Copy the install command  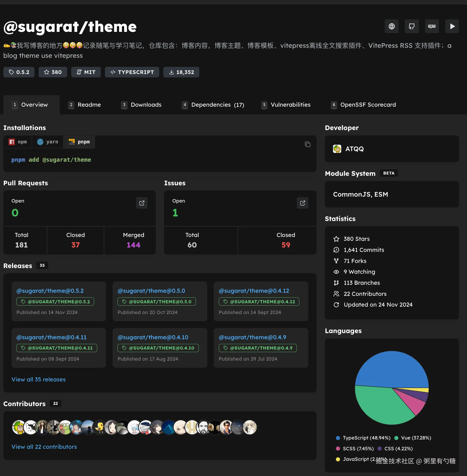[308, 144]
